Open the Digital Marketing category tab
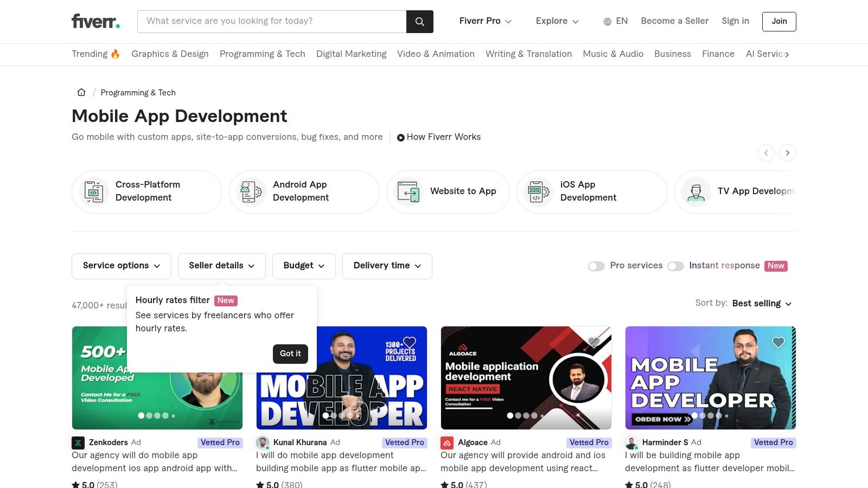This screenshot has width=868, height=488. tap(352, 54)
